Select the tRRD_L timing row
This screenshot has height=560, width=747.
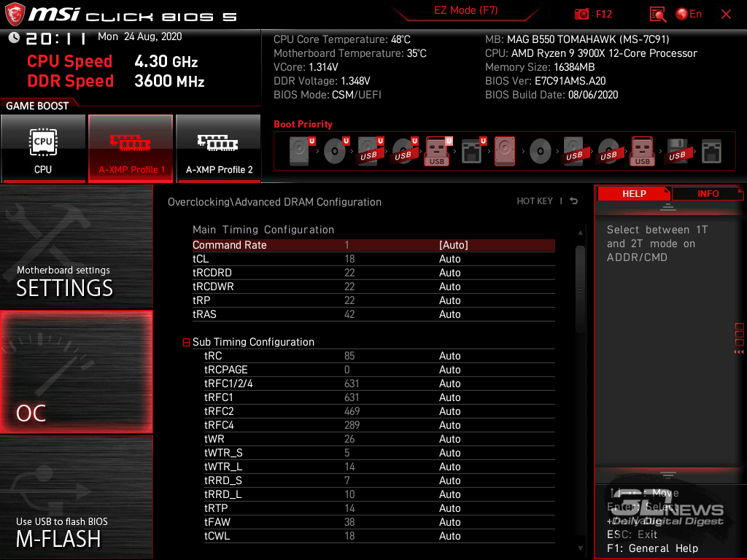pos(379,494)
